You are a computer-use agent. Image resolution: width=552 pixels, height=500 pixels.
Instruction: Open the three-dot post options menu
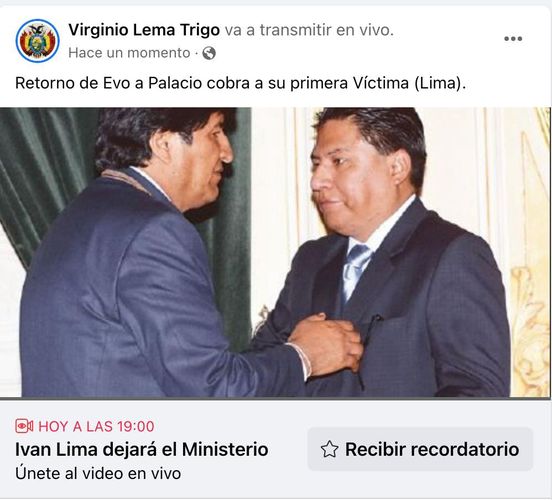tap(513, 39)
